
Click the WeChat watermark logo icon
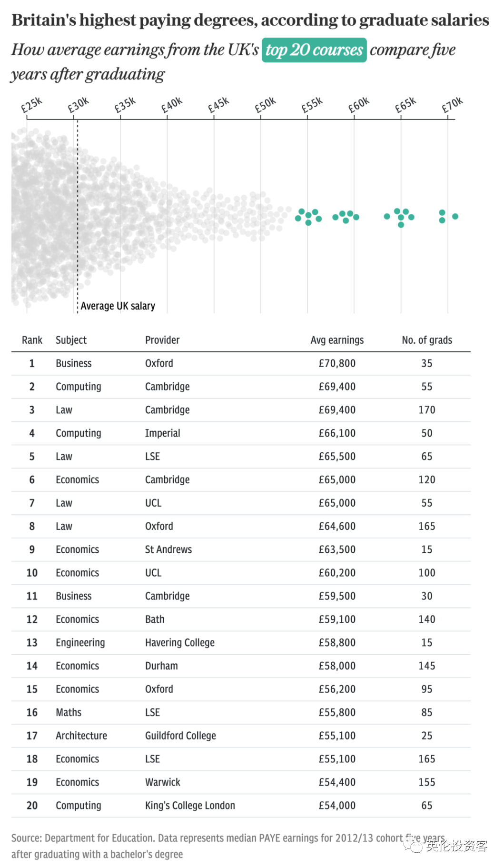[x=413, y=845]
